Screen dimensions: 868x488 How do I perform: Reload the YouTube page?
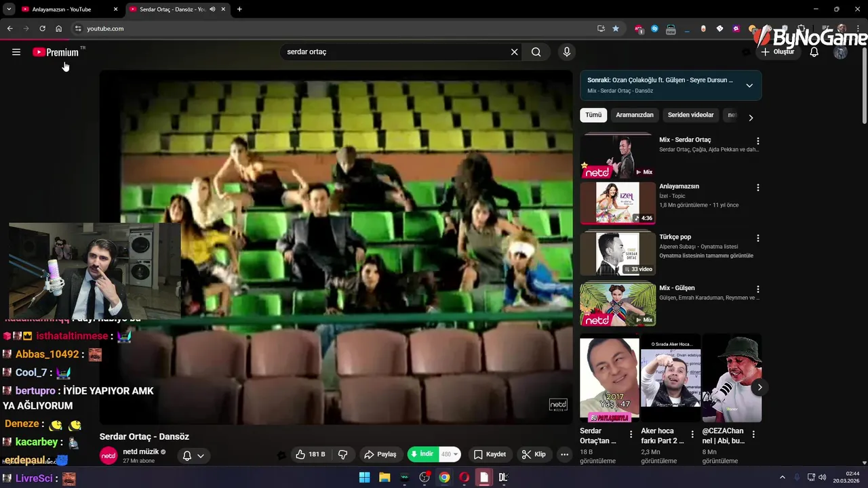(x=42, y=28)
